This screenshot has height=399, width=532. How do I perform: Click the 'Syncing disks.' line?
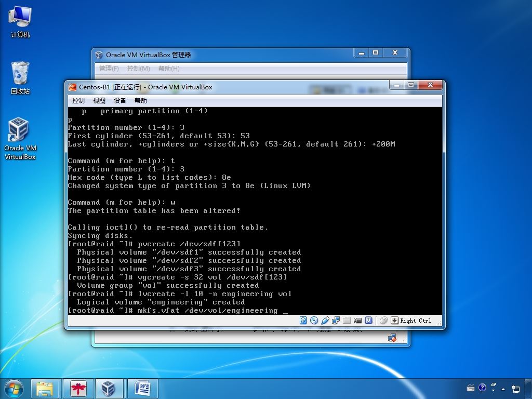pos(100,235)
